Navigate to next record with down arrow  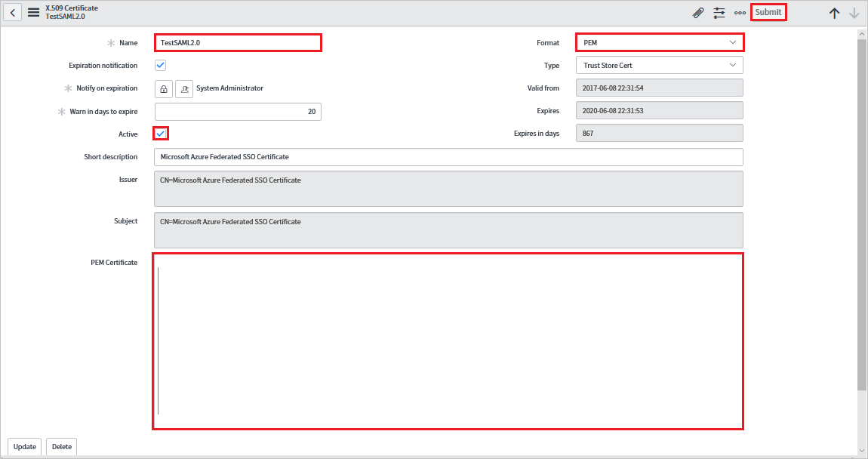coord(854,13)
